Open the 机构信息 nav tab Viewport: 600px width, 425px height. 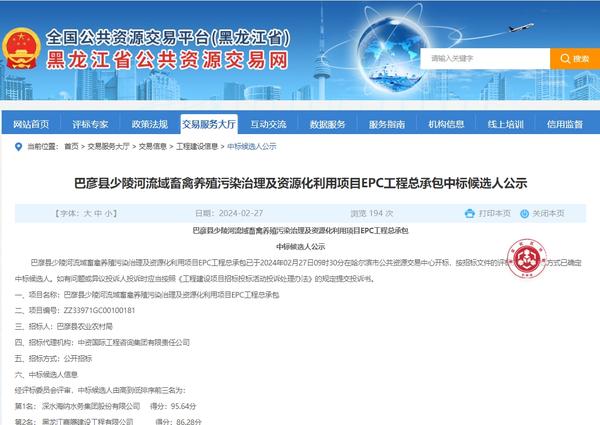point(446,124)
